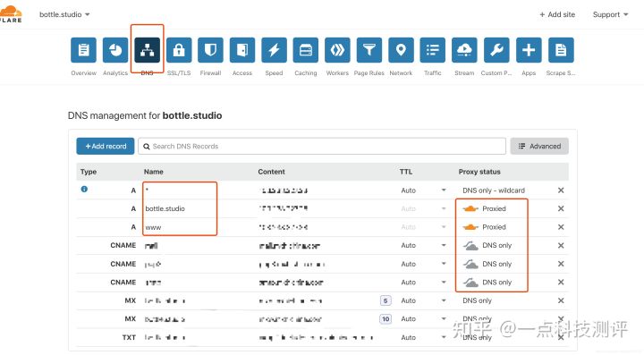Delete the bottle.studio A record
The width and height of the screenshot is (644, 355).
coord(561,208)
